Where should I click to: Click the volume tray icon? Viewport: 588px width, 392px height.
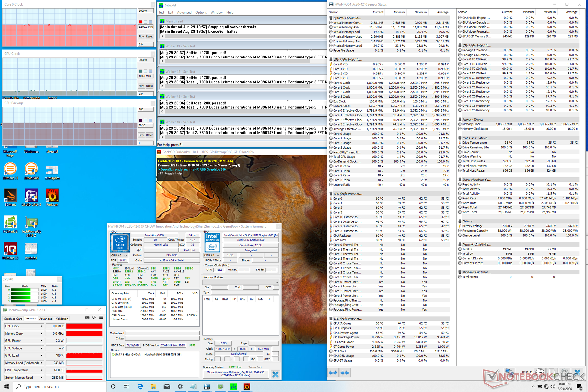click(x=553, y=387)
